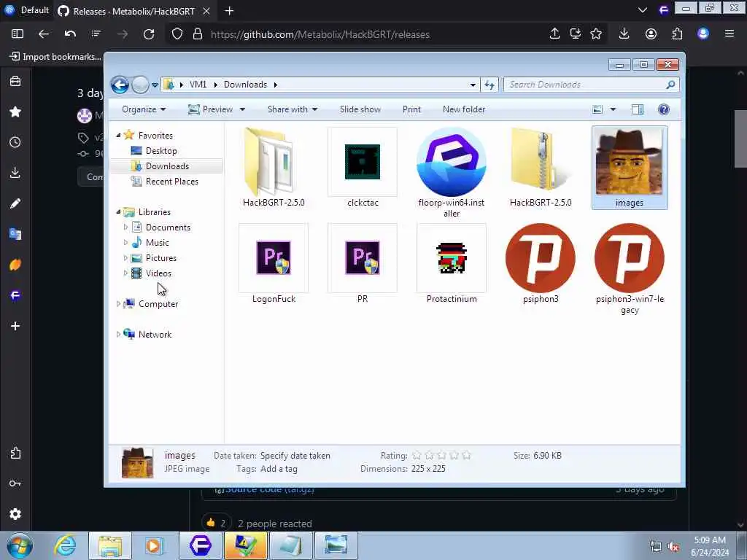The height and width of the screenshot is (560, 747).
Task: Click Add a tag field
Action: point(279,469)
